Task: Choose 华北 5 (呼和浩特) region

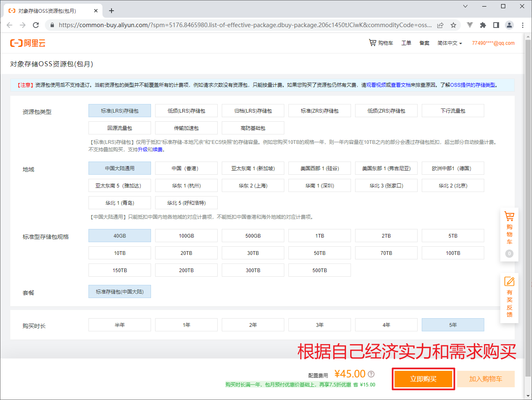Action: (x=186, y=203)
